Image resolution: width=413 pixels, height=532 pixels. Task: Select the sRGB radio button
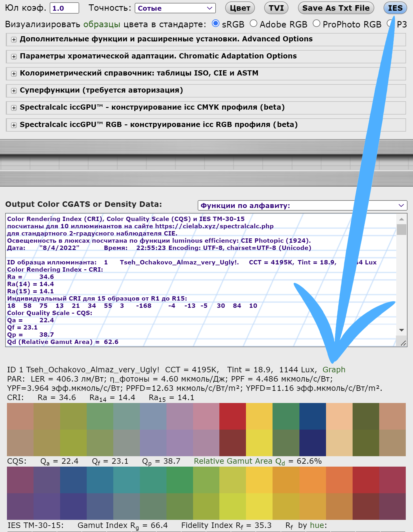(216, 23)
